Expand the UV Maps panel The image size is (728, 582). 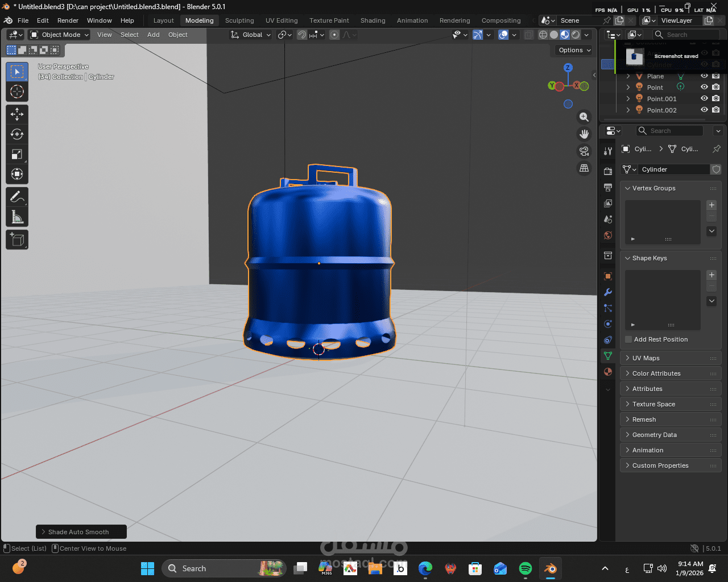[628, 358]
